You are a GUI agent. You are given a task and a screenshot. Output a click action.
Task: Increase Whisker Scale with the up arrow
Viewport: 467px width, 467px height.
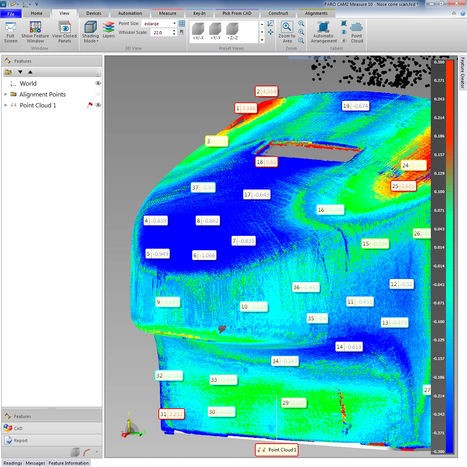tap(174, 31)
